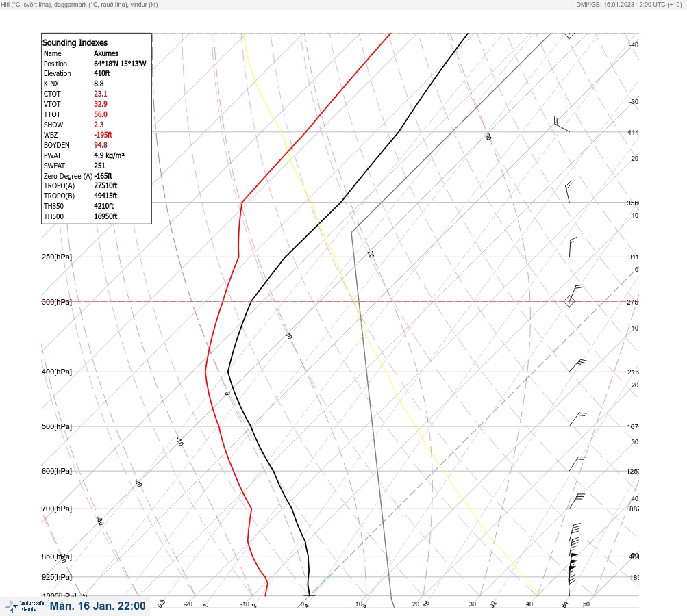Viewport: 687px width, 616px height.
Task: Select the 'TH850' label
Action: [53, 206]
